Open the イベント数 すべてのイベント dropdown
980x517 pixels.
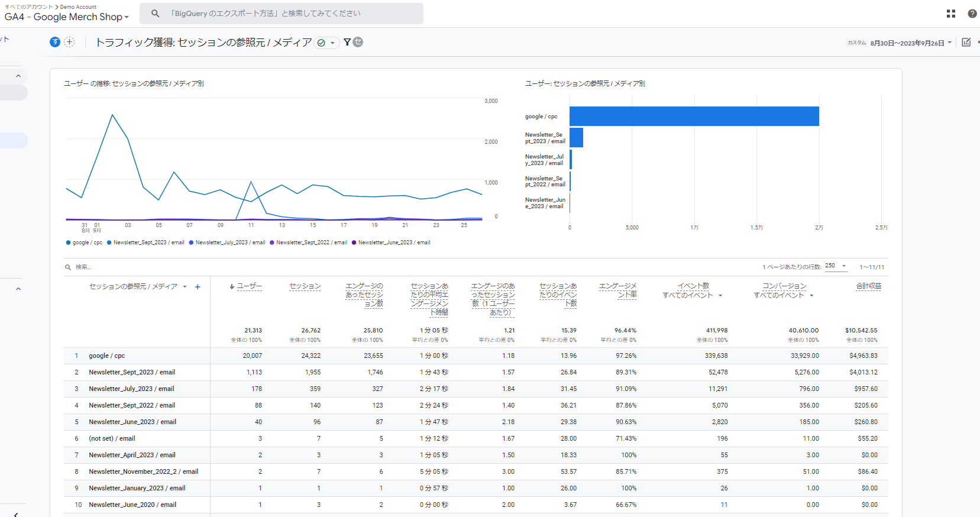pyautogui.click(x=720, y=295)
